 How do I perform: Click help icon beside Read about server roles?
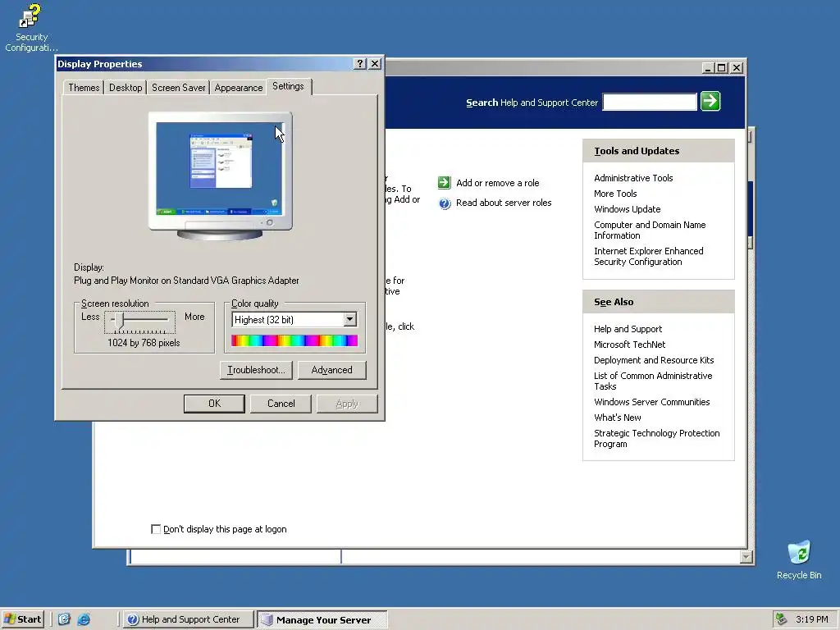(x=445, y=203)
